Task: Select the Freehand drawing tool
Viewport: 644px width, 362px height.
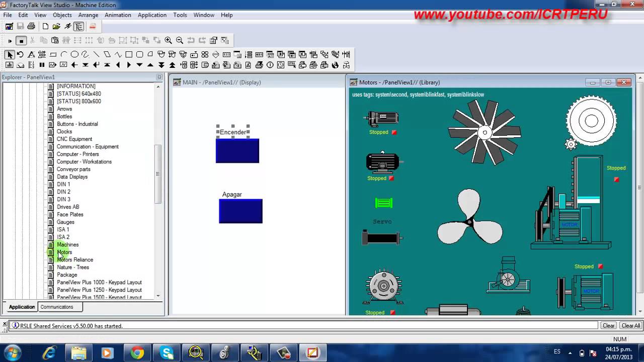Action: click(x=85, y=54)
